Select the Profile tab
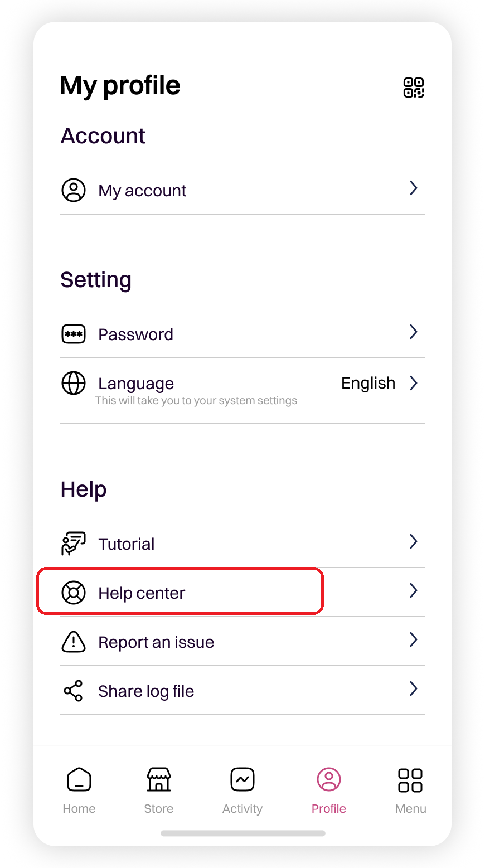This screenshot has width=485, height=868. pyautogui.click(x=329, y=790)
